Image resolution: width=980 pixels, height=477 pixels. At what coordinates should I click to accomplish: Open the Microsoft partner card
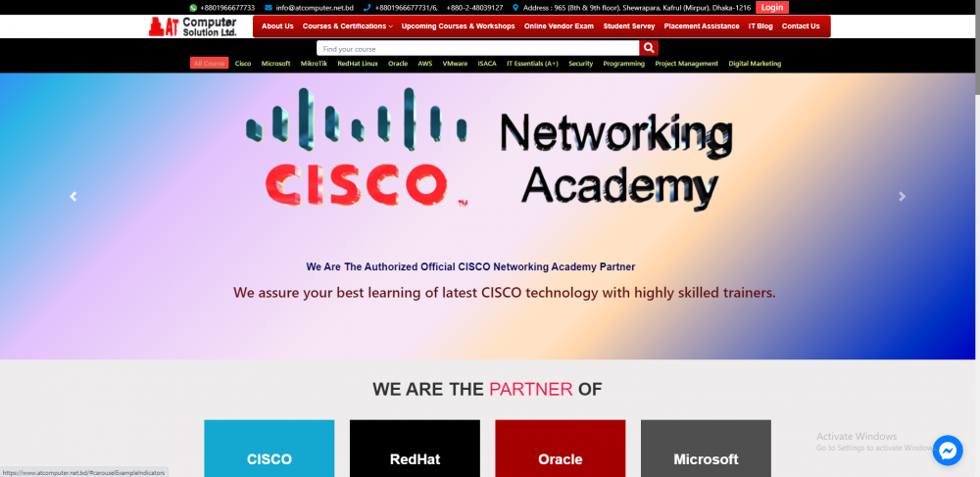click(707, 449)
